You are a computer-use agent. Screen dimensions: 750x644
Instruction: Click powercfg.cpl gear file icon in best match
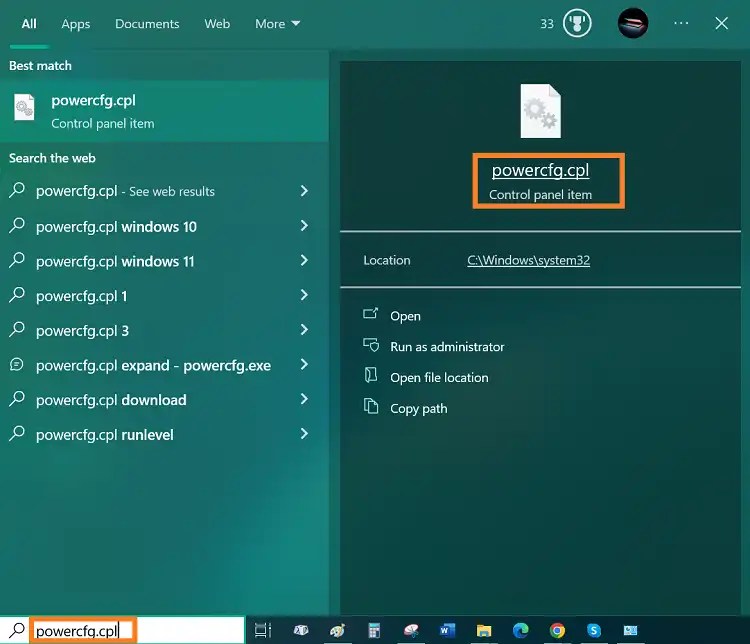click(x=24, y=108)
